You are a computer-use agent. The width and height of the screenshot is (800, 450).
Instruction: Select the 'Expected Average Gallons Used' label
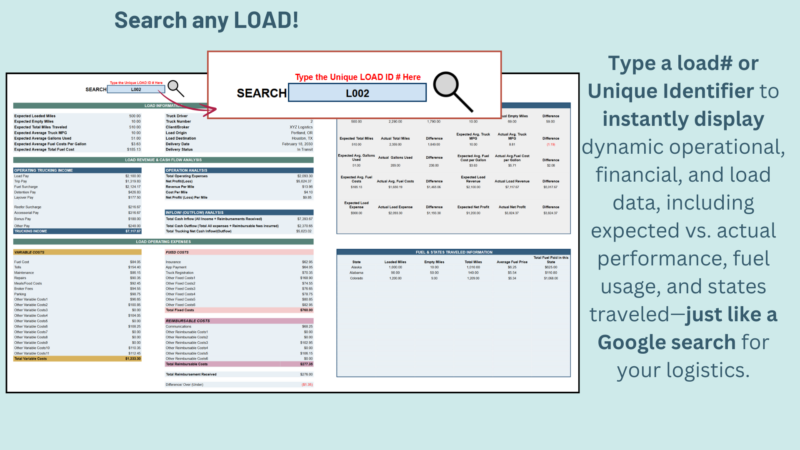pyautogui.click(x=42, y=138)
